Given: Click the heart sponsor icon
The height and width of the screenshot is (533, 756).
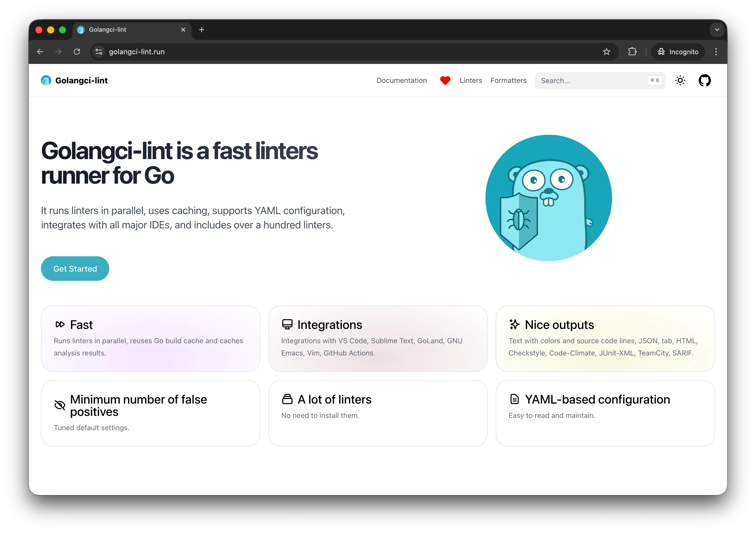Looking at the screenshot, I should pyautogui.click(x=445, y=80).
